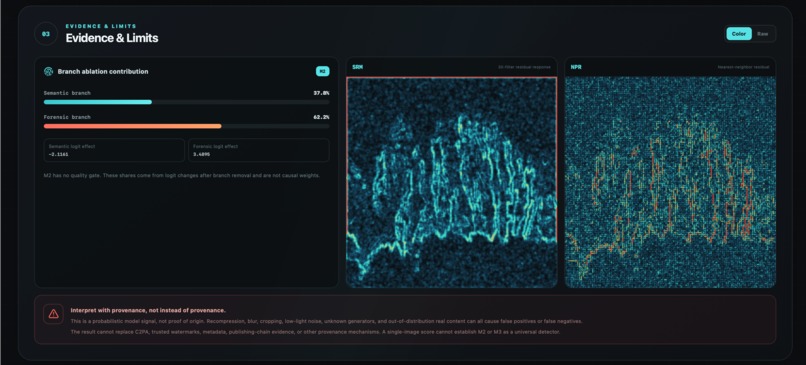Click 'Branch ablation contribution' title
Image resolution: width=806 pixels, height=365 pixels.
point(103,71)
